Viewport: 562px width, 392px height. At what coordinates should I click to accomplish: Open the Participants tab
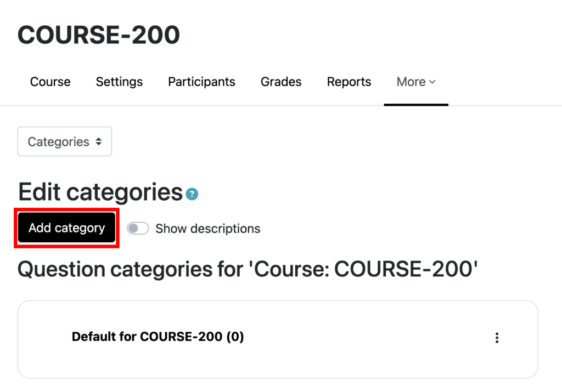[x=201, y=82]
